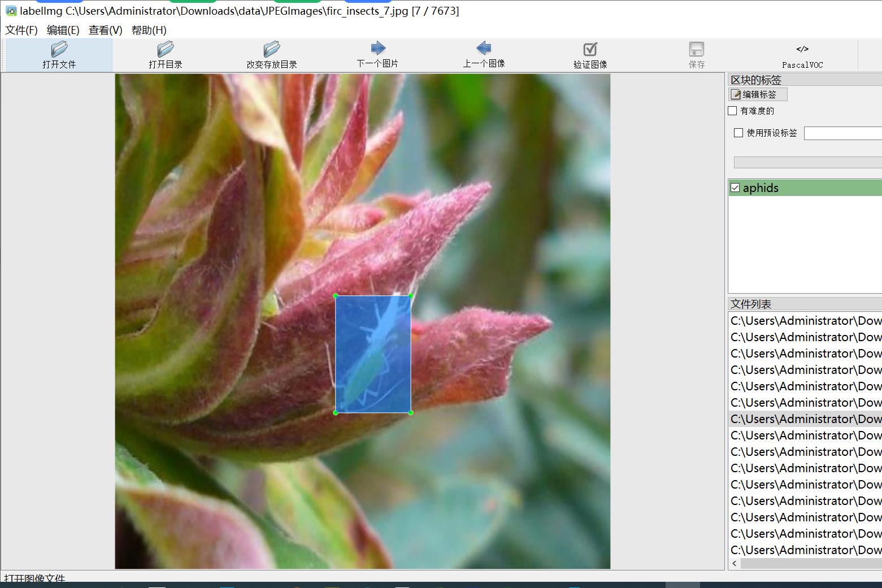Image resolution: width=882 pixels, height=588 pixels.
Task: Change the save directory (改变存放目录)
Action: tap(271, 55)
